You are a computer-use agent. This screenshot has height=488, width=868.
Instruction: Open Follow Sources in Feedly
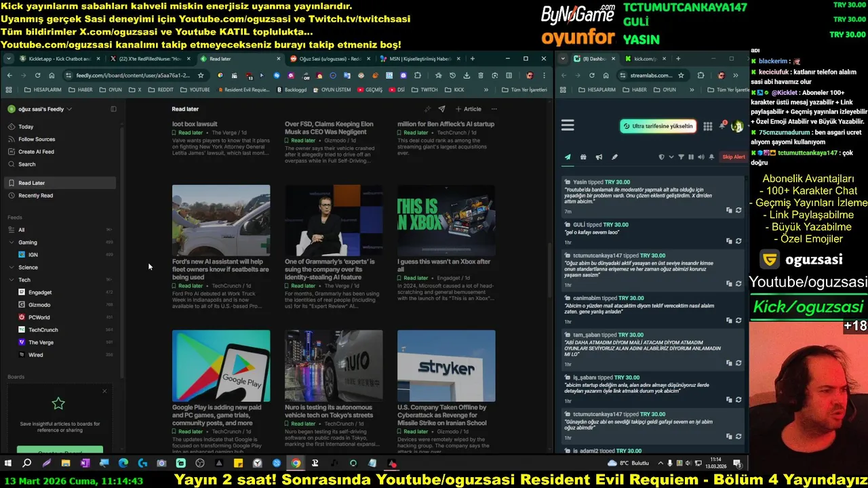pyautogui.click(x=61, y=139)
